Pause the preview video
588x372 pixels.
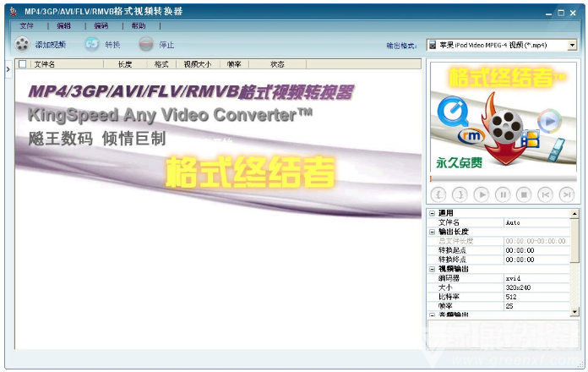point(503,194)
